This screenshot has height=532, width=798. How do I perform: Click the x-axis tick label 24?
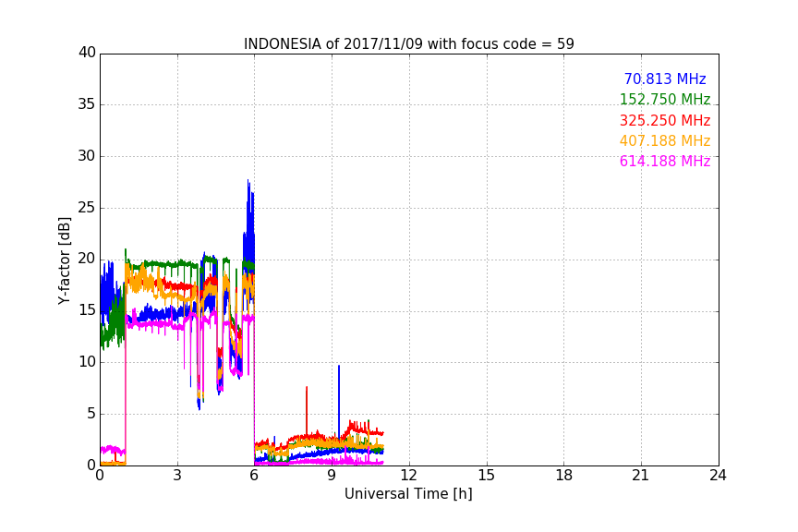tap(718, 476)
